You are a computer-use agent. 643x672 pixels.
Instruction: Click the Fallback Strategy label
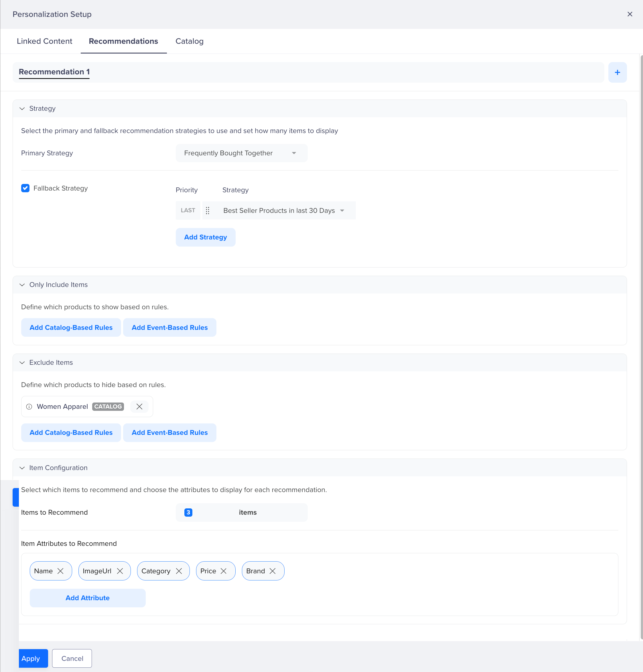(x=61, y=188)
